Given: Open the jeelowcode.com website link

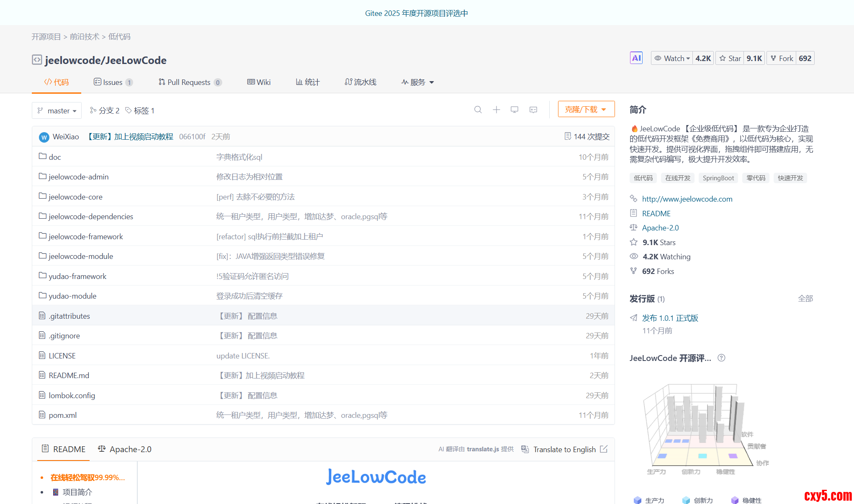Looking at the screenshot, I should [x=687, y=199].
